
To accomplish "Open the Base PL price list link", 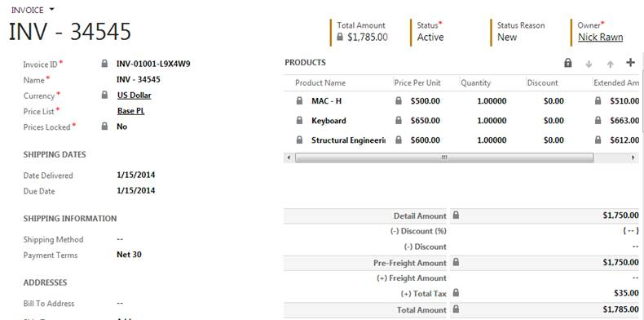I will [131, 111].
